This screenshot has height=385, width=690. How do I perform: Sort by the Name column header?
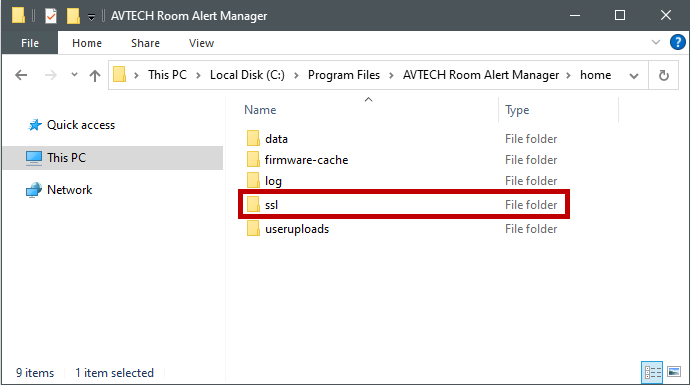[260, 110]
